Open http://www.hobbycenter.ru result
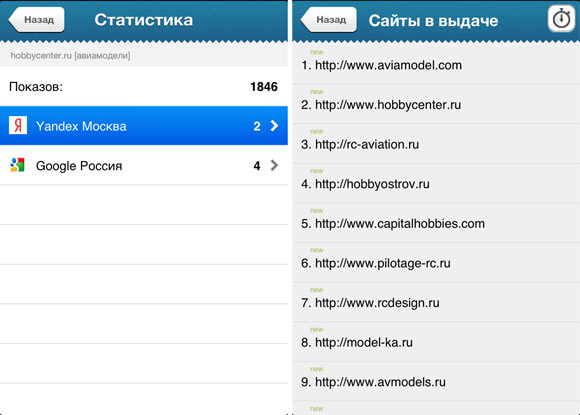This screenshot has height=415, width=580. pos(436,104)
